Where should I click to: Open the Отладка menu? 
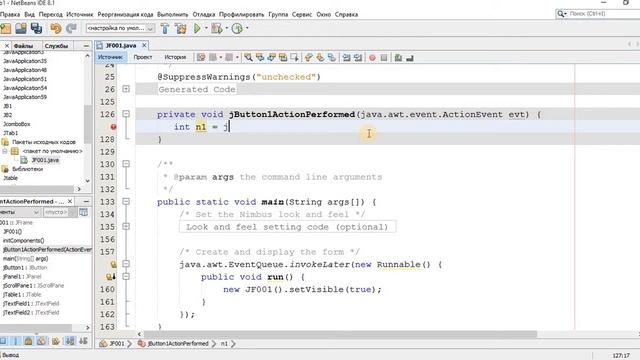[204, 14]
